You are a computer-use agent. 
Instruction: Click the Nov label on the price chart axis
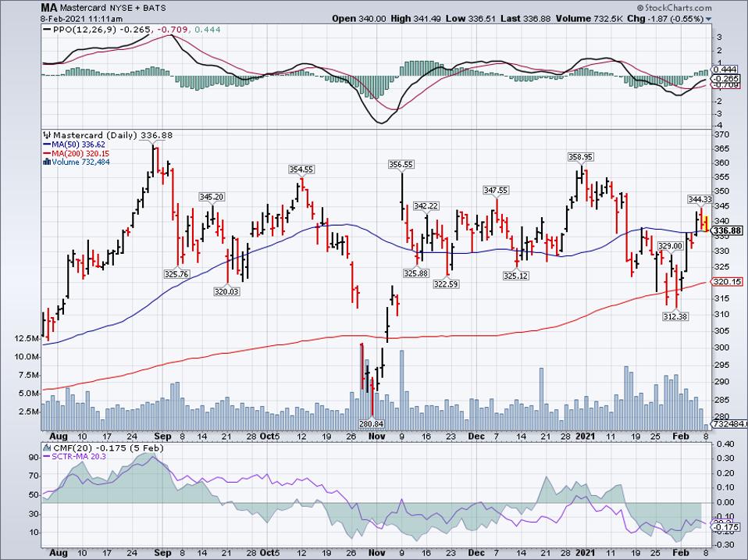coord(377,436)
